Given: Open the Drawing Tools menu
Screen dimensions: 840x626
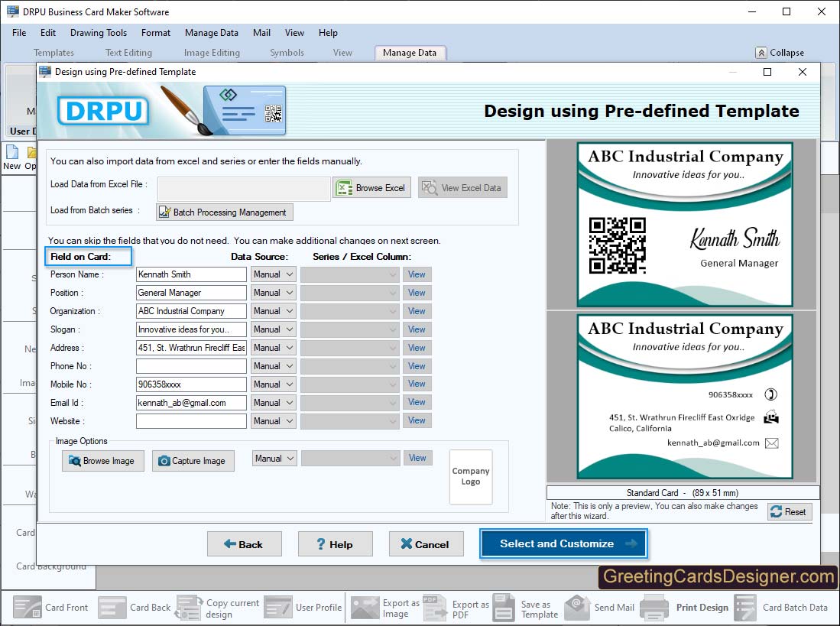Looking at the screenshot, I should (x=99, y=33).
